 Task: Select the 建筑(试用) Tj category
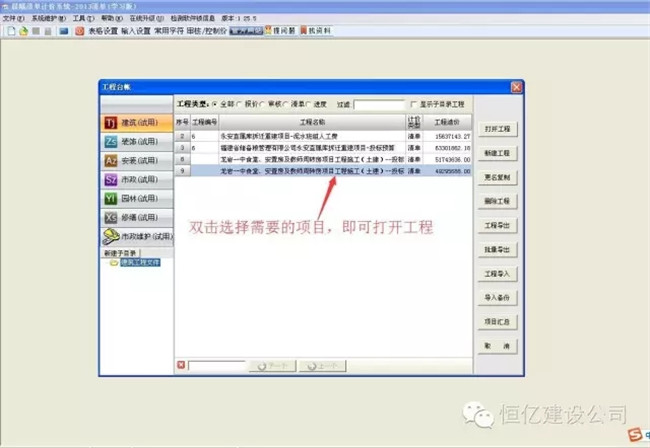coord(137,123)
